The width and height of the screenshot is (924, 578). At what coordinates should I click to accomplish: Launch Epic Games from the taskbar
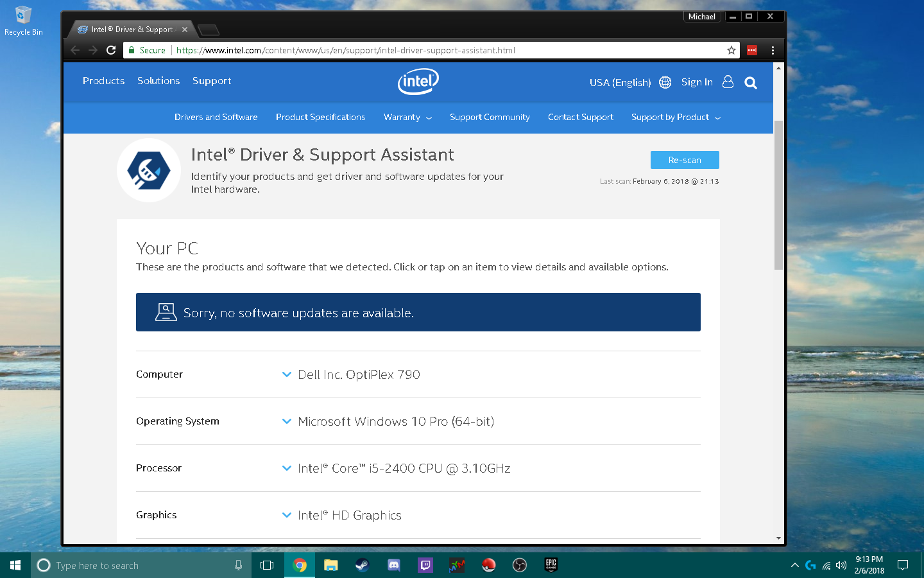tap(551, 565)
